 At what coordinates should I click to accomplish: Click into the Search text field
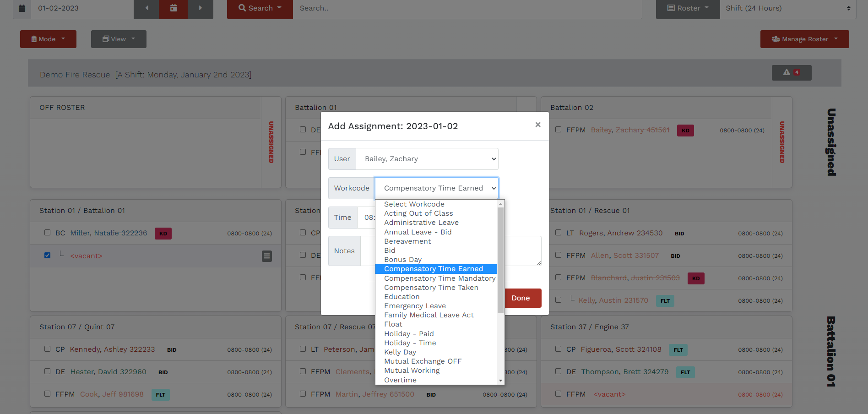[x=467, y=8]
